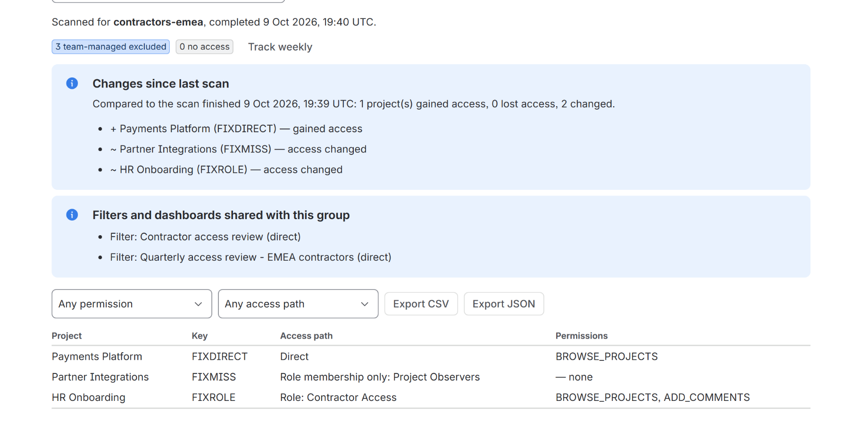Click the BROWSE_PROJECTS, ADD_COMMENTS permissions cell
The image size is (868, 425).
click(x=653, y=398)
